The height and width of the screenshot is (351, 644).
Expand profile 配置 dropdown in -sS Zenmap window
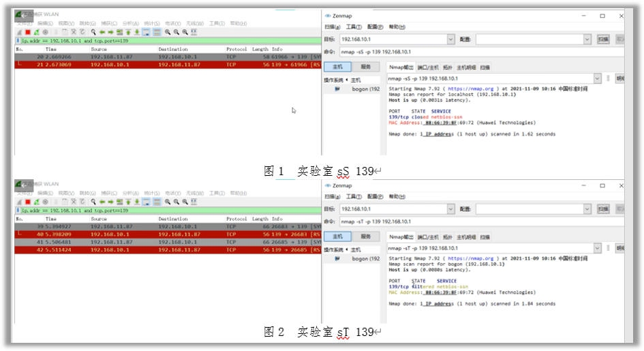click(587, 40)
